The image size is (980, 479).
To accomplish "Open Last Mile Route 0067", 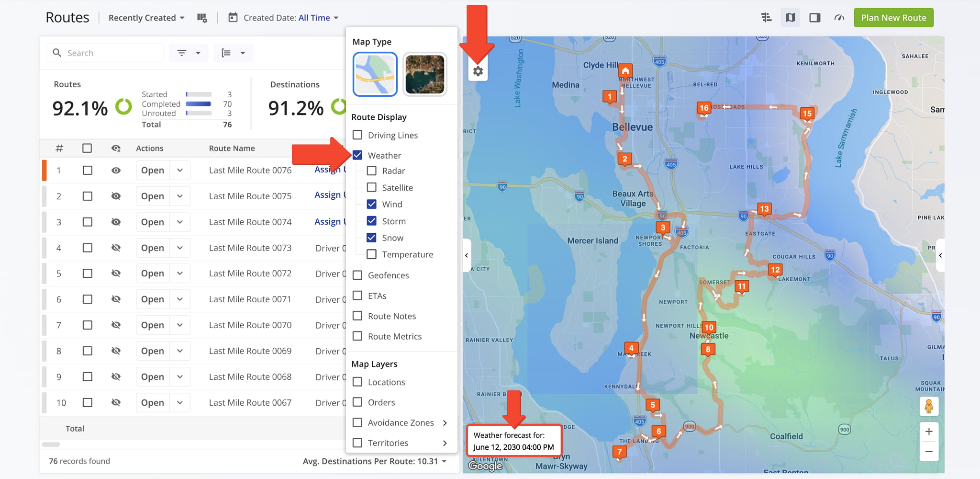I will click(153, 403).
